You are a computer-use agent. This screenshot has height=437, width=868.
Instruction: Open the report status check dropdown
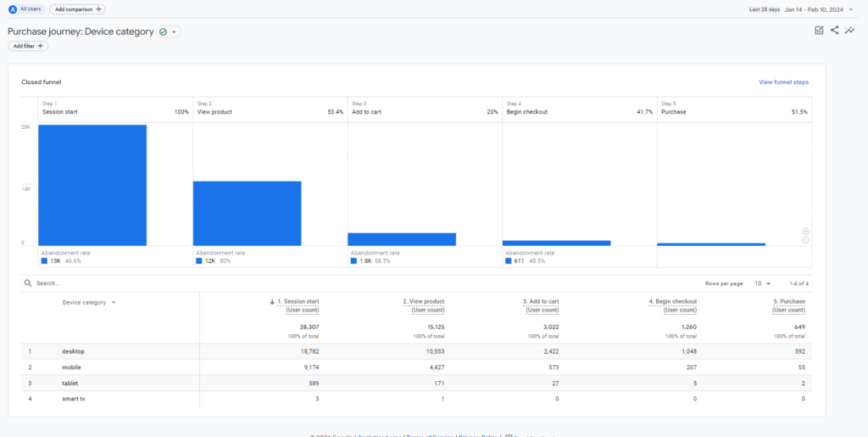point(169,31)
